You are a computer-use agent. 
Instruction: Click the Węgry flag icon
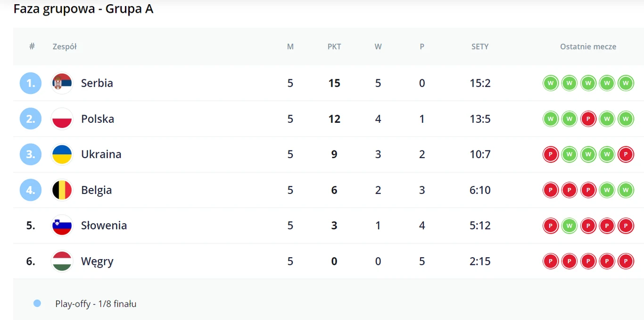coord(62,261)
